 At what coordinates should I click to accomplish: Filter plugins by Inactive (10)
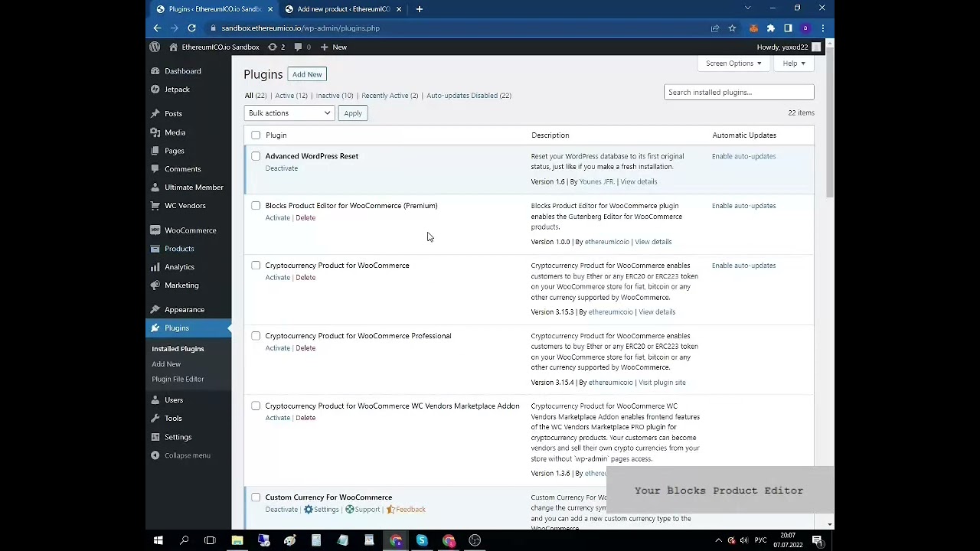tap(335, 96)
